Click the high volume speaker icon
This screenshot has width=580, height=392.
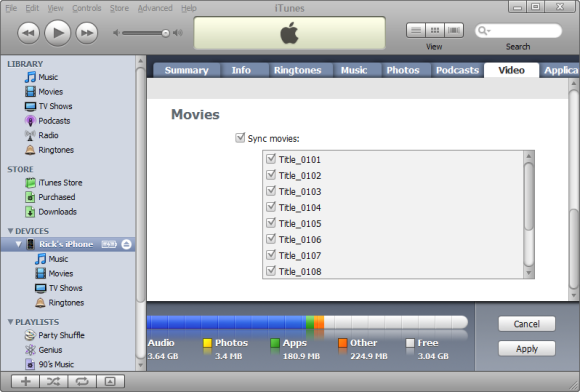click(x=178, y=33)
